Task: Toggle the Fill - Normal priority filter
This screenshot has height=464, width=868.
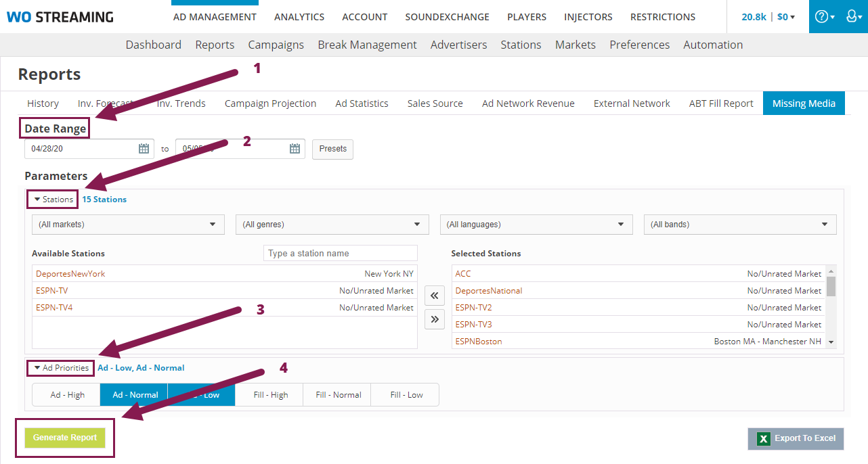Action: 337,394
